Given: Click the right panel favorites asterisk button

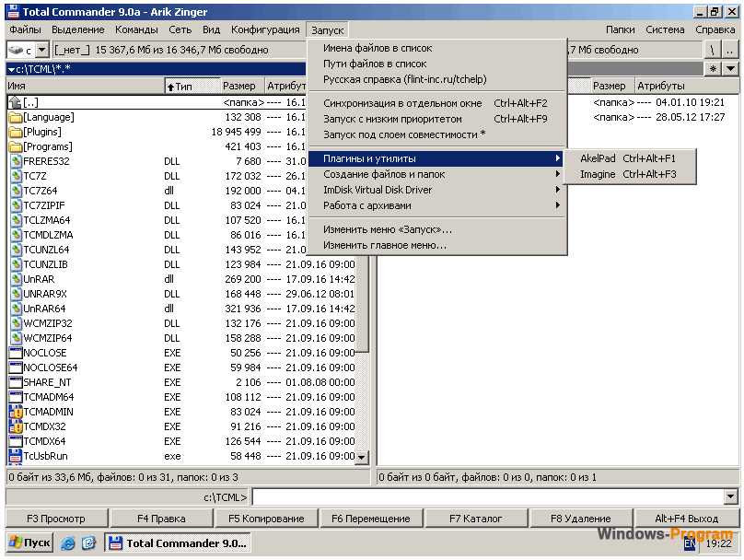Looking at the screenshot, I should coord(713,69).
